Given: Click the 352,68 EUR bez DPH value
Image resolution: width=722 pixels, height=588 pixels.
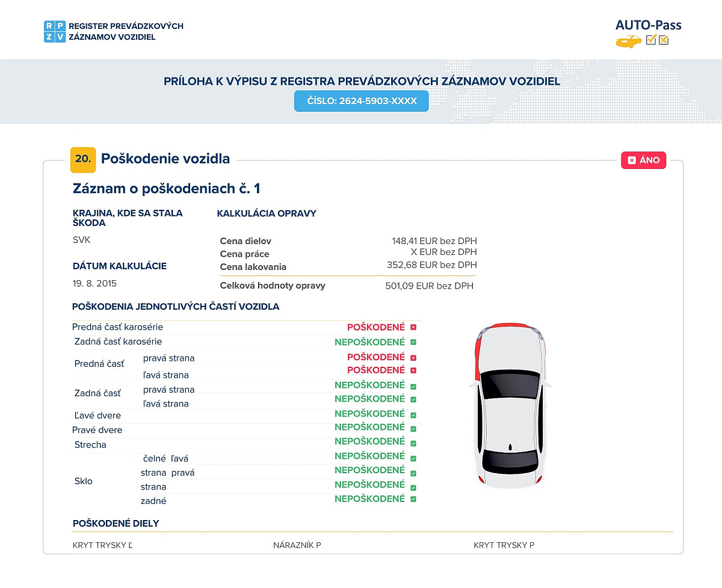Looking at the screenshot, I should pos(432,265).
